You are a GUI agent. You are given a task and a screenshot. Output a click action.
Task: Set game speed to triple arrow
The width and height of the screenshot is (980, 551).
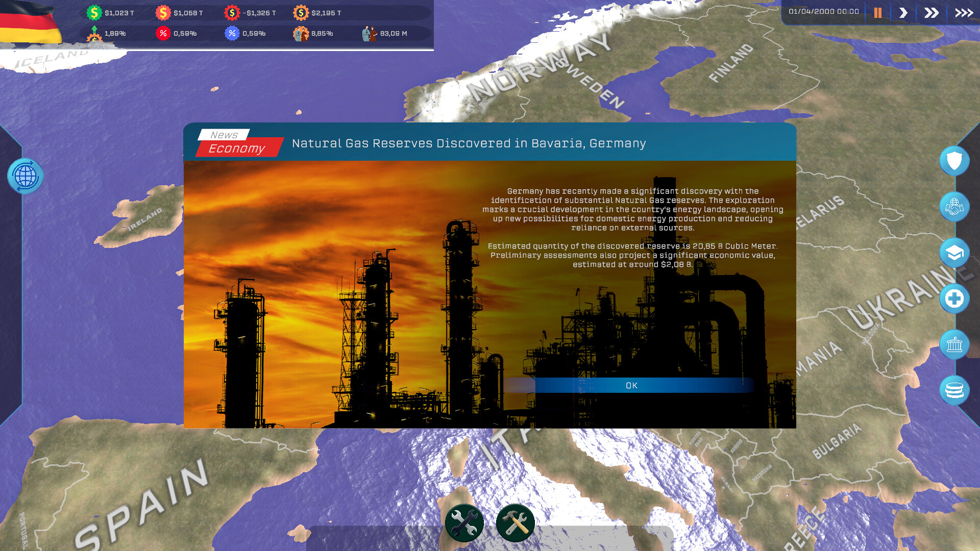point(964,13)
